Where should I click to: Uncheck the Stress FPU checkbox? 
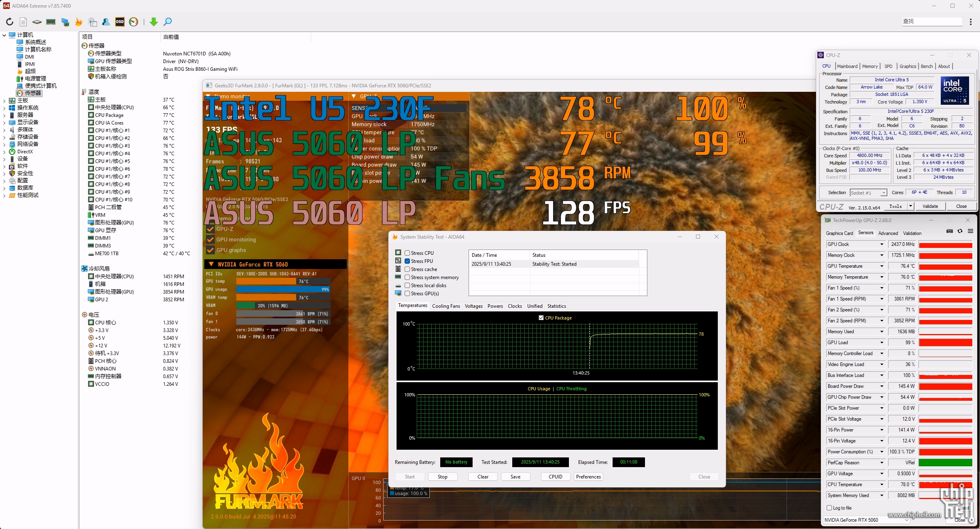tap(407, 261)
